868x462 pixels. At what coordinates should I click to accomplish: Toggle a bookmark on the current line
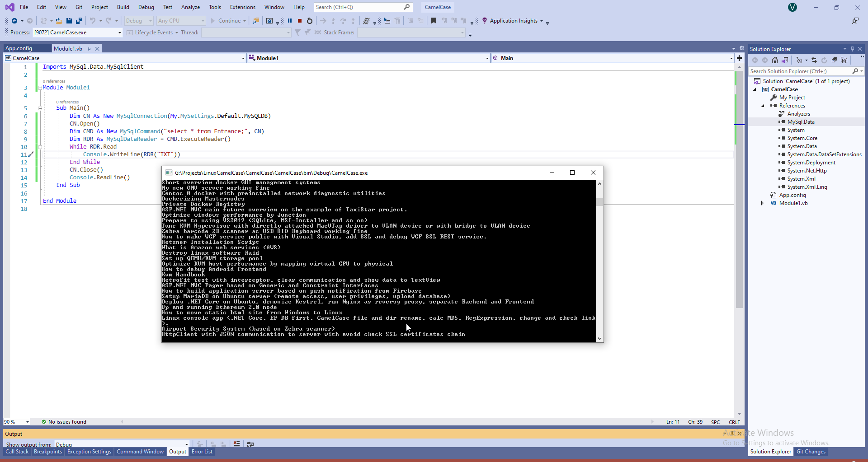[434, 21]
